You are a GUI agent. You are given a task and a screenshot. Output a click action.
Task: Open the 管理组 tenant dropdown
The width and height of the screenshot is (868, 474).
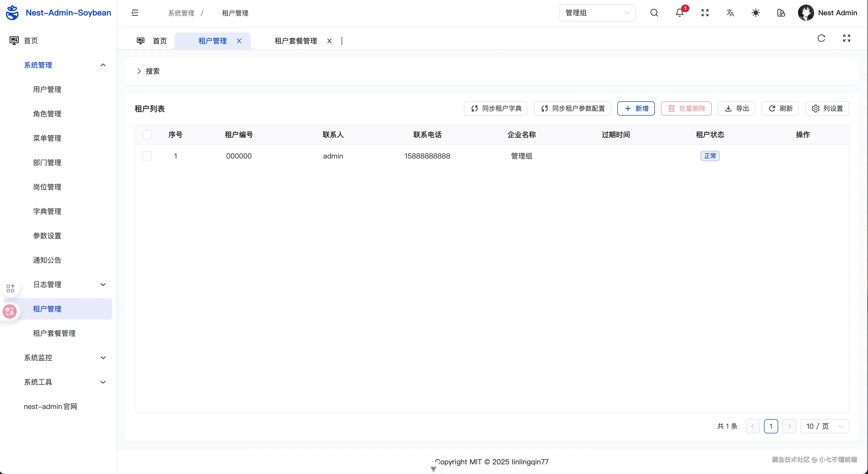(597, 13)
